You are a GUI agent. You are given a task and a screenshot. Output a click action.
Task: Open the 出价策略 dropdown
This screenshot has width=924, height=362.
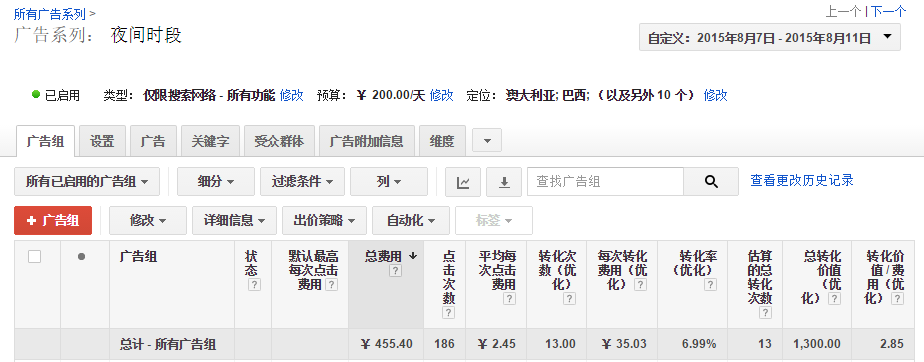coord(325,221)
